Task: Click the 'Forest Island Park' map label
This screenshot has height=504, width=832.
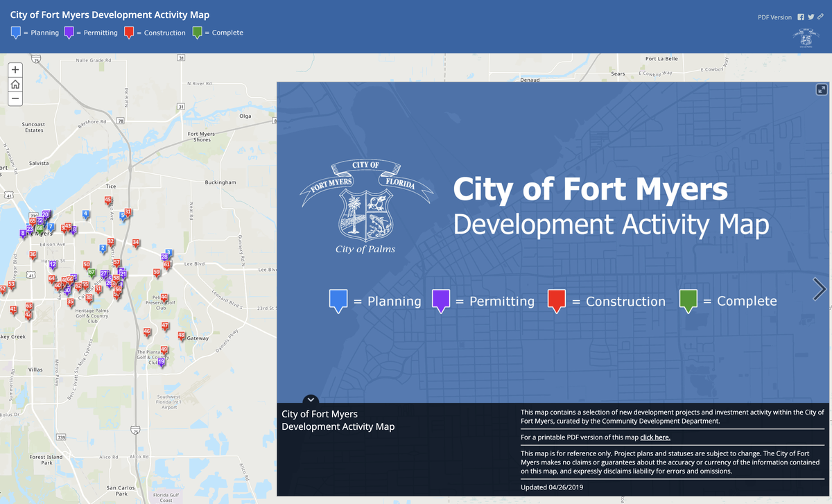Action: [46, 460]
